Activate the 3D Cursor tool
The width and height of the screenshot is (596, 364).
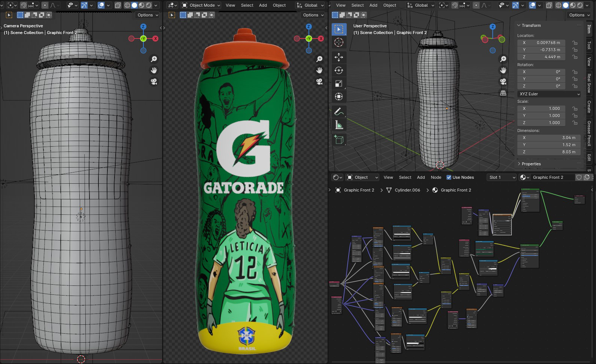coord(339,42)
